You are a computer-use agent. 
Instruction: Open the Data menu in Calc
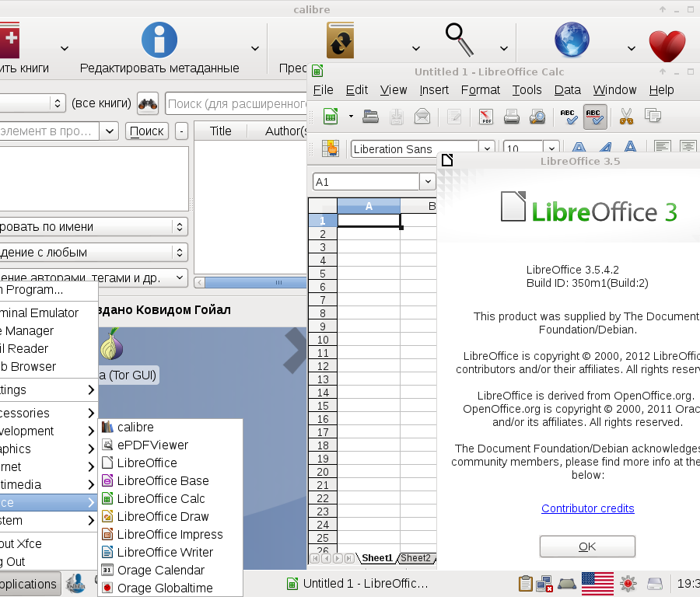568,90
